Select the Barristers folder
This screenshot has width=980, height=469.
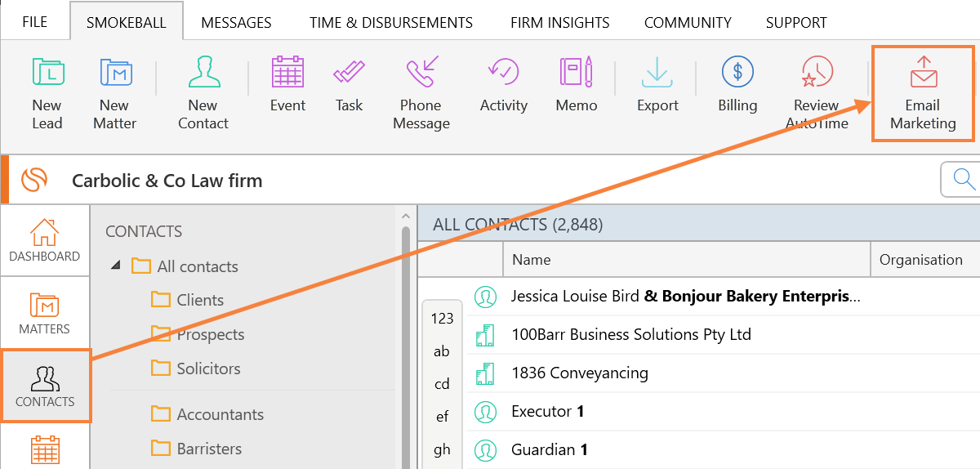coord(197,449)
